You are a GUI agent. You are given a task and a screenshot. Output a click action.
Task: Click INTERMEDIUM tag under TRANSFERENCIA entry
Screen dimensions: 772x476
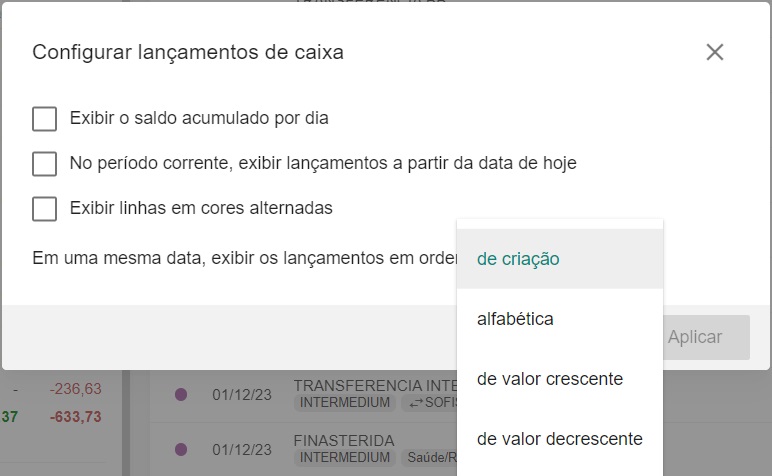coord(343,404)
